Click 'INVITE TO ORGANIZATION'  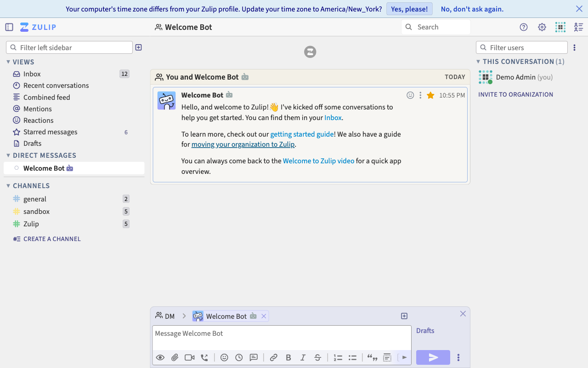pos(515,94)
